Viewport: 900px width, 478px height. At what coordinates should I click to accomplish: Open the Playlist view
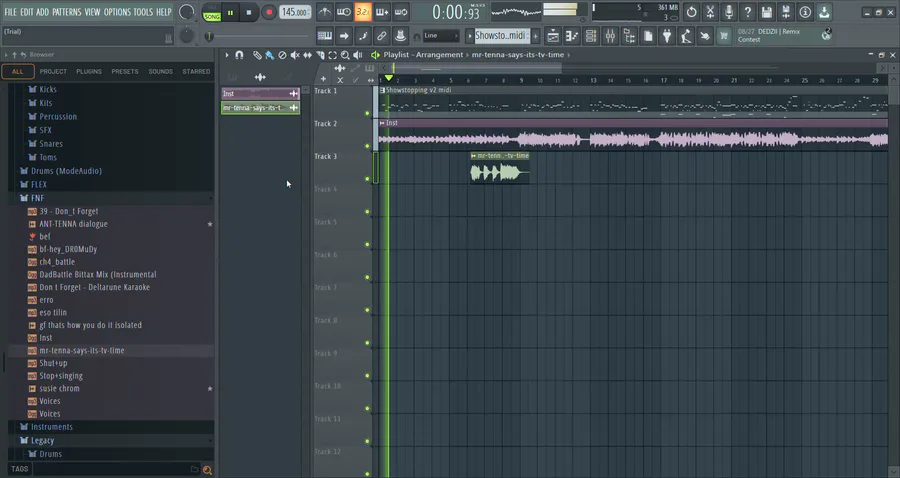[553, 36]
